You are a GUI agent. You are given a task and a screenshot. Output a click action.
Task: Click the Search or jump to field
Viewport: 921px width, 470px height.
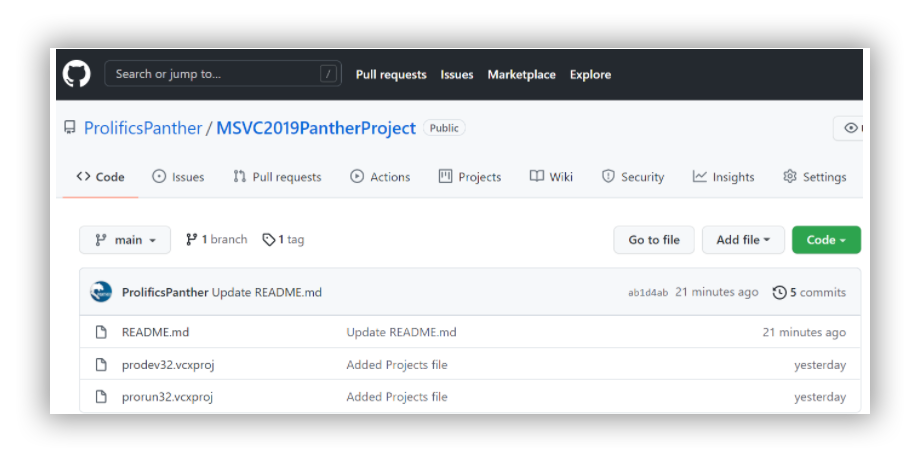coord(223,74)
